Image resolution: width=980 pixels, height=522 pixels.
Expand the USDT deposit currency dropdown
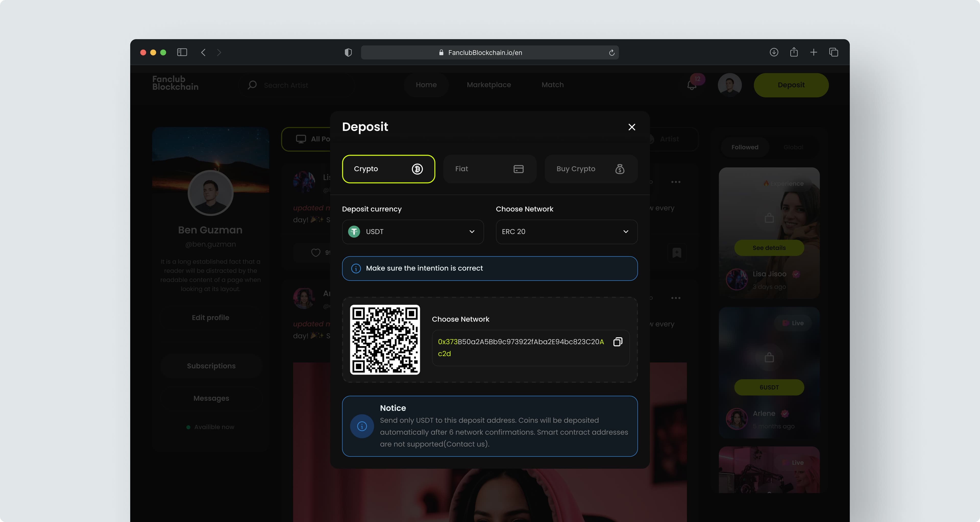click(412, 232)
